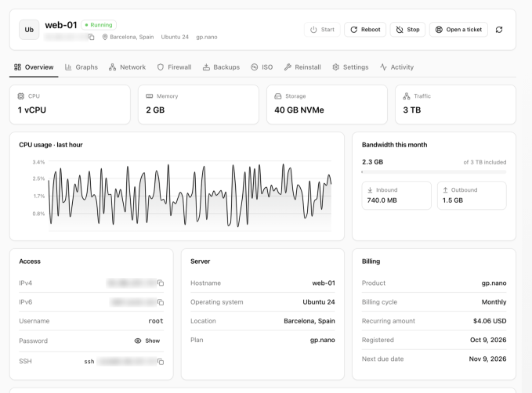Click the Product value gp.nano in Billing
The width and height of the screenshot is (532, 393).
494,283
